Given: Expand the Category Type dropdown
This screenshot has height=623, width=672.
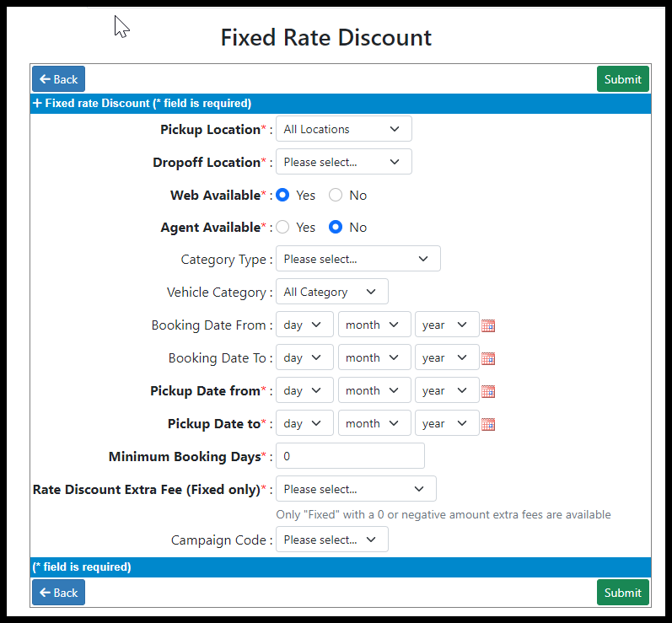Looking at the screenshot, I should tap(358, 258).
